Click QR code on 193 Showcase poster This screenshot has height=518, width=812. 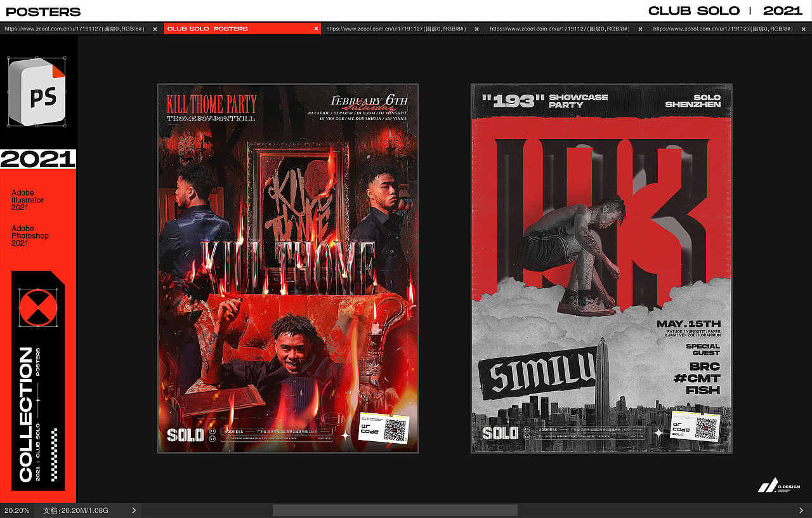click(x=706, y=429)
